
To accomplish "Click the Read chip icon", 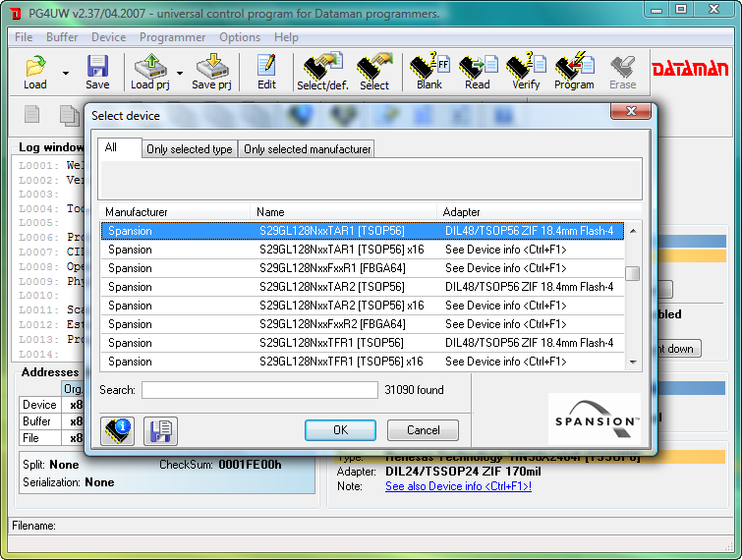I will 477,71.
